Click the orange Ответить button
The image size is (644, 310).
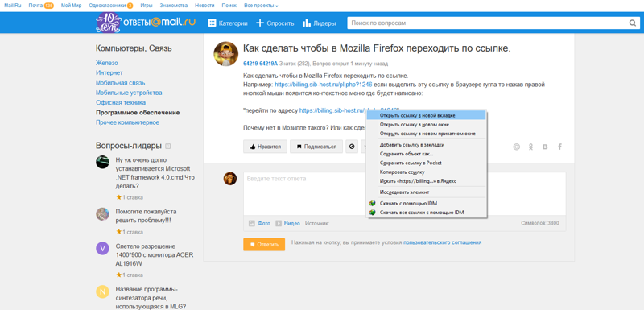click(x=264, y=244)
